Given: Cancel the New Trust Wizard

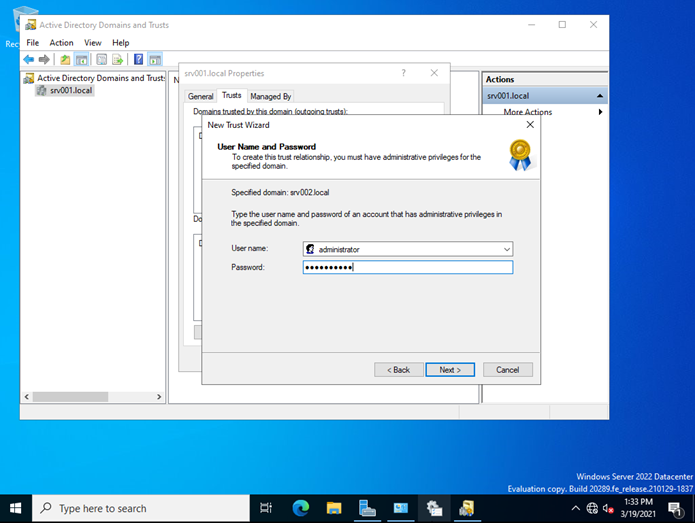Looking at the screenshot, I should (x=508, y=370).
